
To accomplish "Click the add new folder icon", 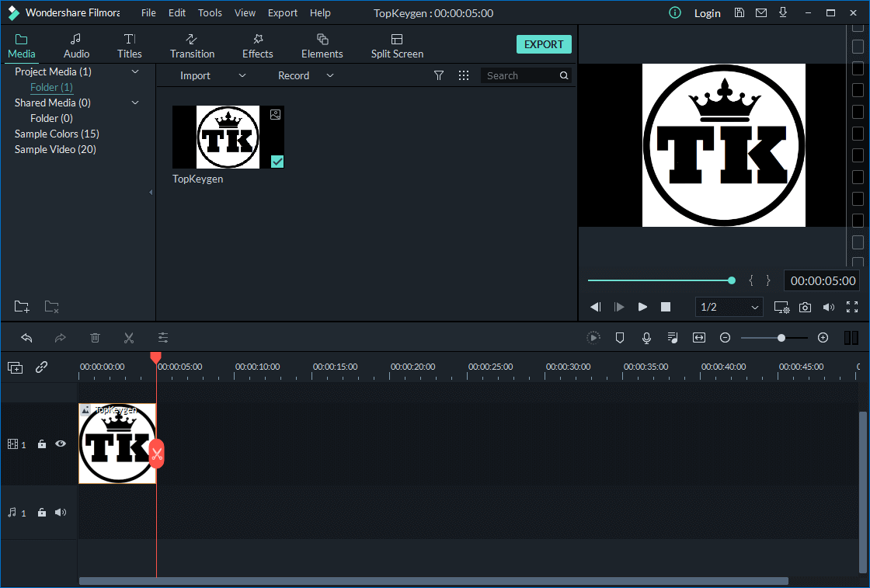I will click(22, 307).
